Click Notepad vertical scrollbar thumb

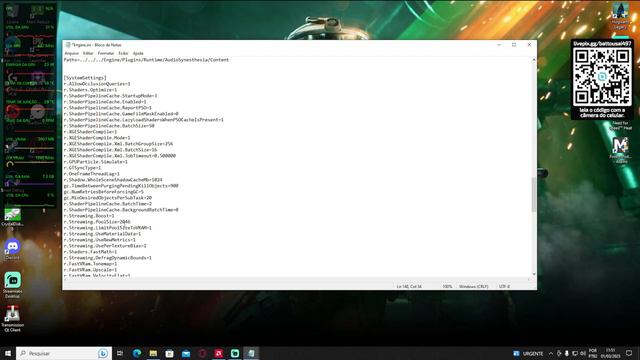coord(534,194)
